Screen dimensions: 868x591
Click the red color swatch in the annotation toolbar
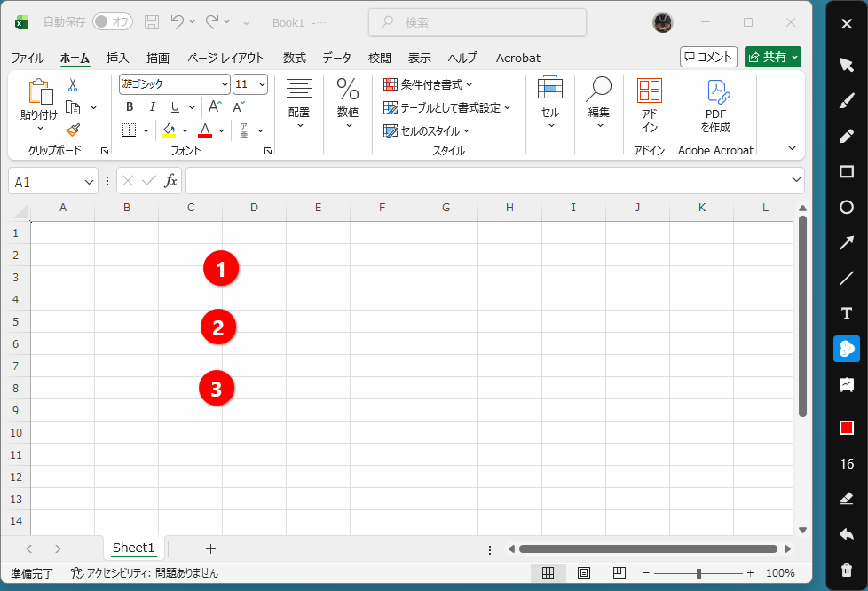(846, 427)
